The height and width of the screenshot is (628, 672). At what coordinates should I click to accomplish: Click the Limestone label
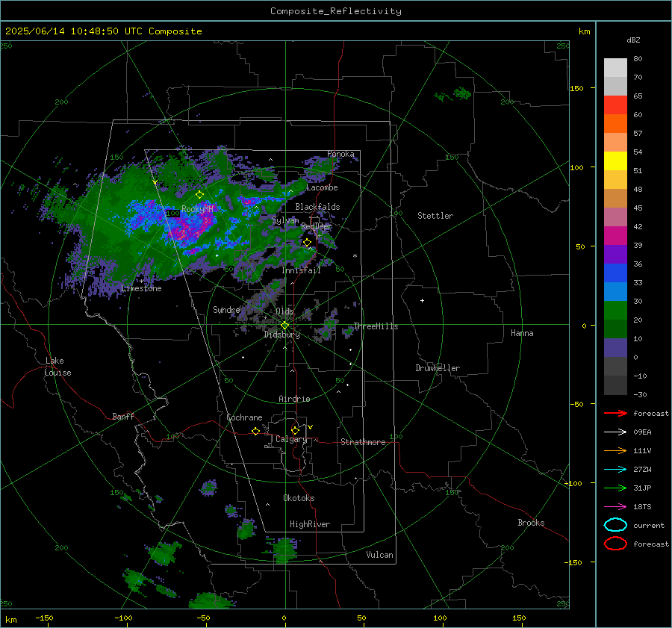[141, 288]
